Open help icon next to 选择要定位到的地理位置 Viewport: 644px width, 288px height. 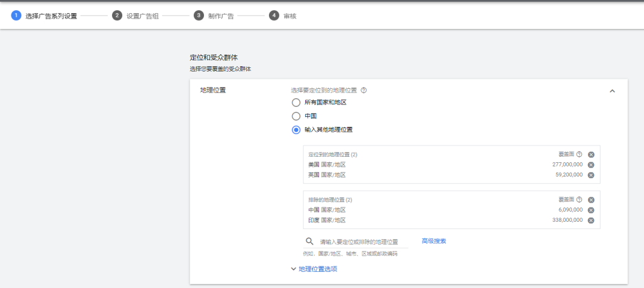[364, 91]
